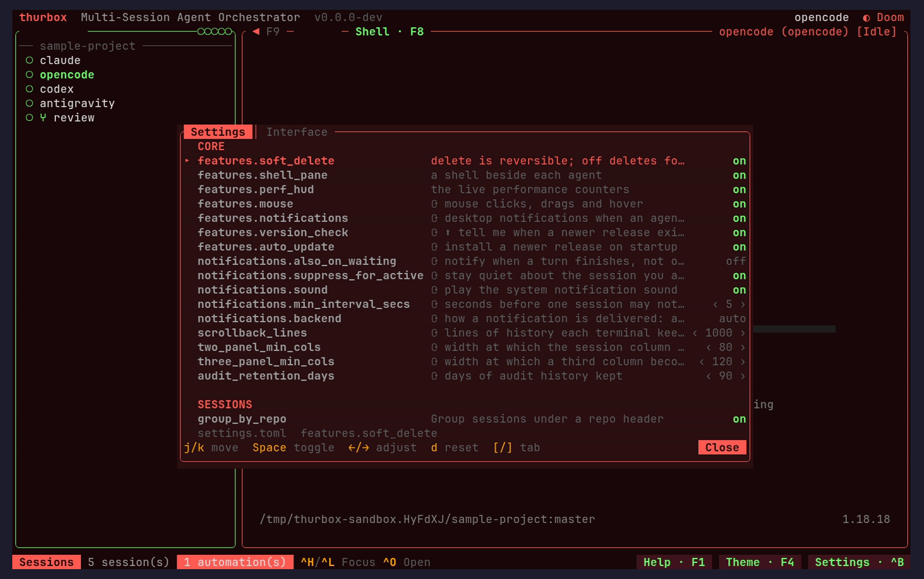The height and width of the screenshot is (579, 924).
Task: Click the status circle beside review session
Action: pyautogui.click(x=29, y=118)
